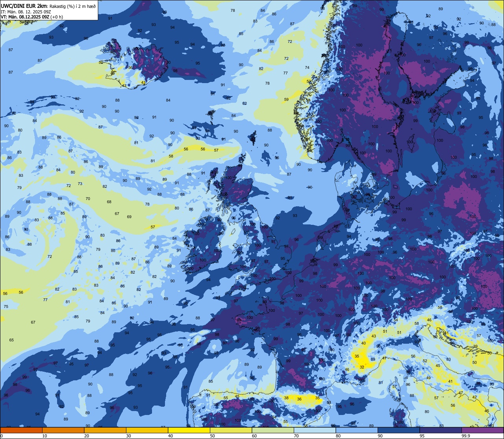Click the "VT: Mán. 08.12.2025 09Z" line

24,17
